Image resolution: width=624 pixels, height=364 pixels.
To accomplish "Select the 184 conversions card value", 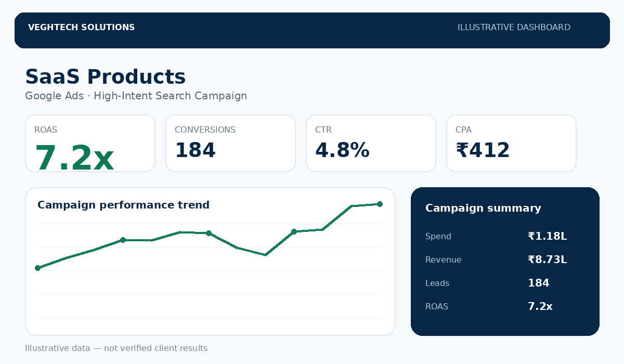I will tap(195, 150).
